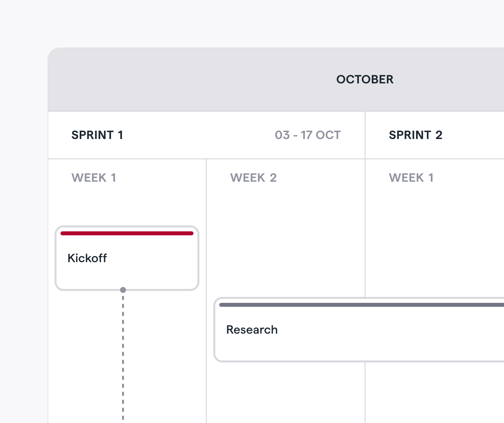Screen dimensions: 504x423
Task: Click divider between Sprint 1 and Sprint 2 headers
Action: 365,135
